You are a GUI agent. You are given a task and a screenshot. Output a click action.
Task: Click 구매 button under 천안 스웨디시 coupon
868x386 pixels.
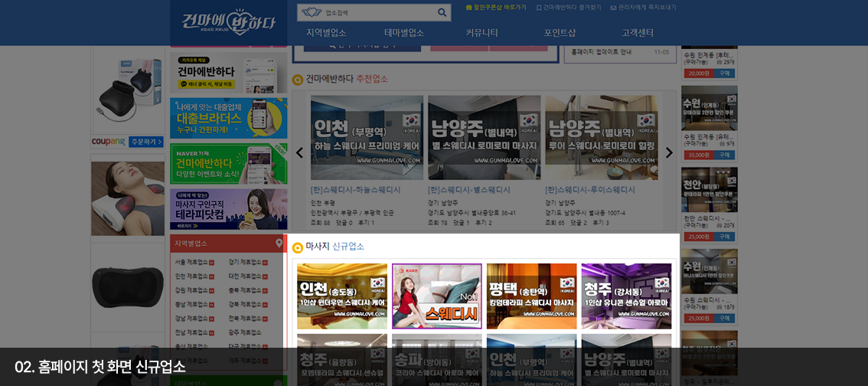(724, 237)
